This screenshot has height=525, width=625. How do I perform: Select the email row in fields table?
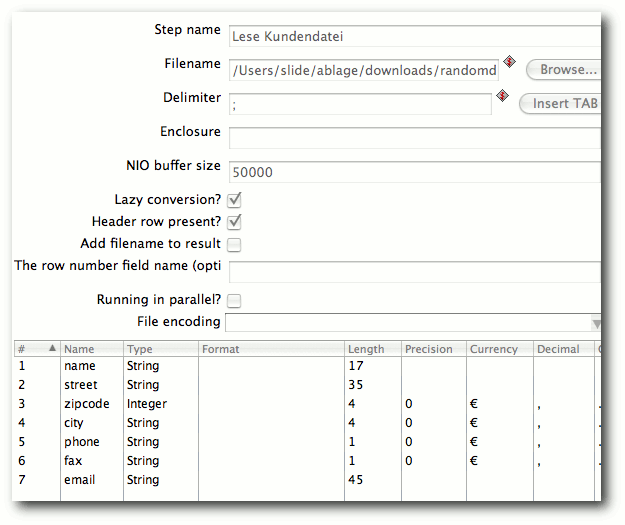(x=307, y=480)
